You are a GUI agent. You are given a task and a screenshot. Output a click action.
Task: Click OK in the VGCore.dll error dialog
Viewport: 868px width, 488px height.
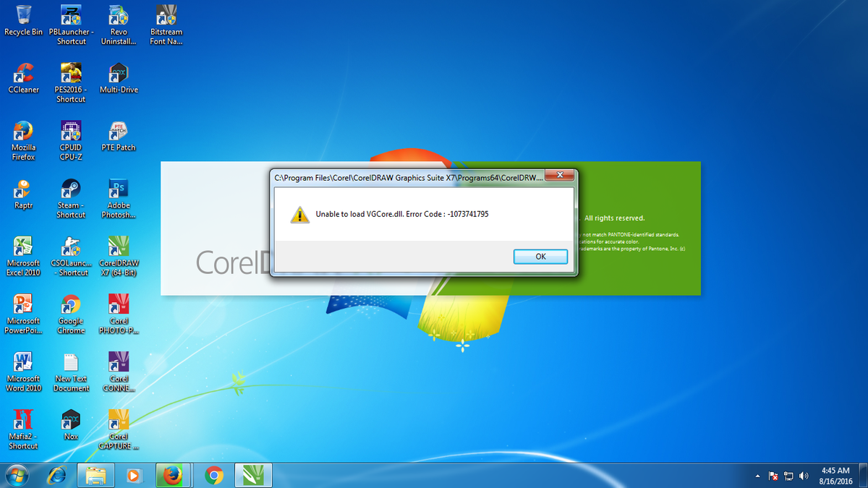(540, 256)
